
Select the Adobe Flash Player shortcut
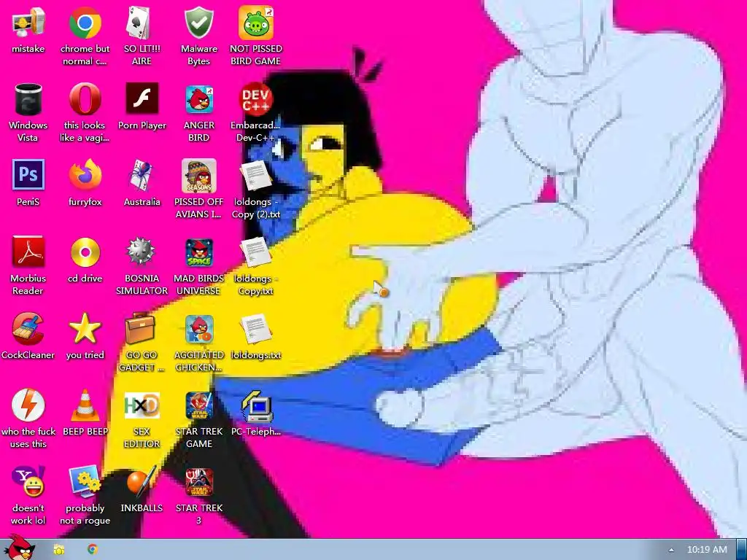pyautogui.click(x=142, y=100)
